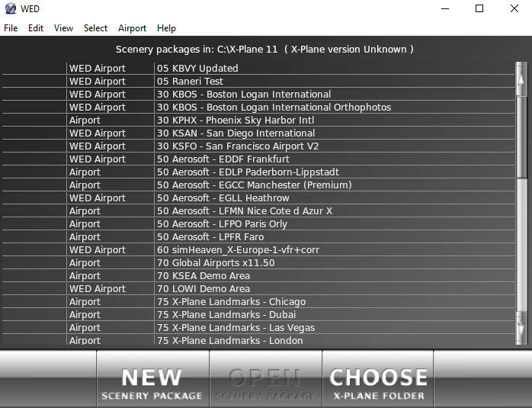Image resolution: width=532 pixels, height=408 pixels.
Task: Select 75 X-Plane Landmarks - London
Action: [x=258, y=340]
